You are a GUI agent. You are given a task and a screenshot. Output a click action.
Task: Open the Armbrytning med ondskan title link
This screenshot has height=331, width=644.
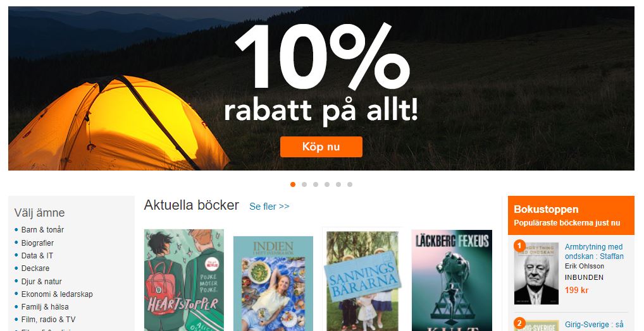(594, 251)
